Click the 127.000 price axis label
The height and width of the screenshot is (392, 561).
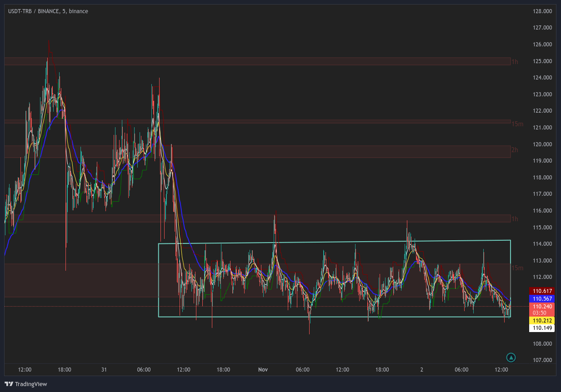pos(541,28)
